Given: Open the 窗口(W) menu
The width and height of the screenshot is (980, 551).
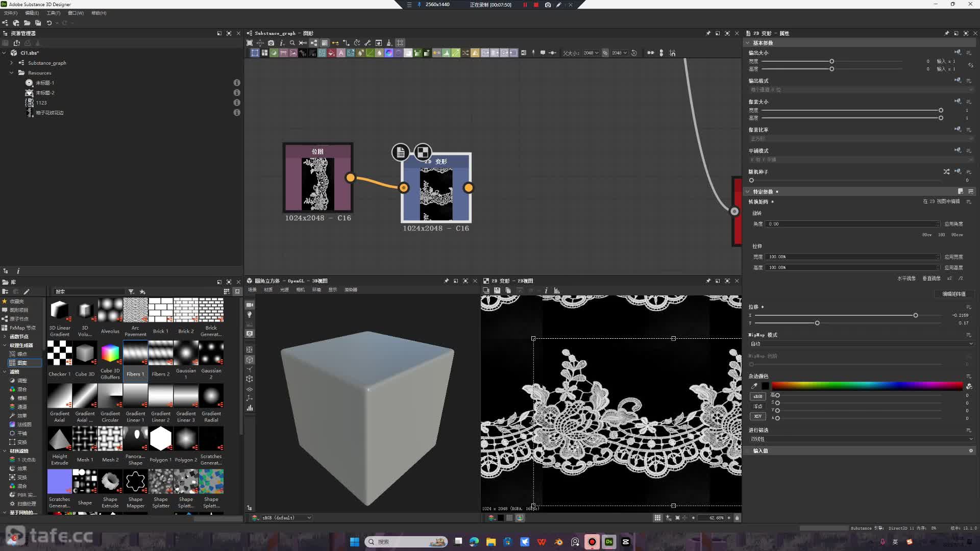Looking at the screenshot, I should pyautogui.click(x=76, y=13).
